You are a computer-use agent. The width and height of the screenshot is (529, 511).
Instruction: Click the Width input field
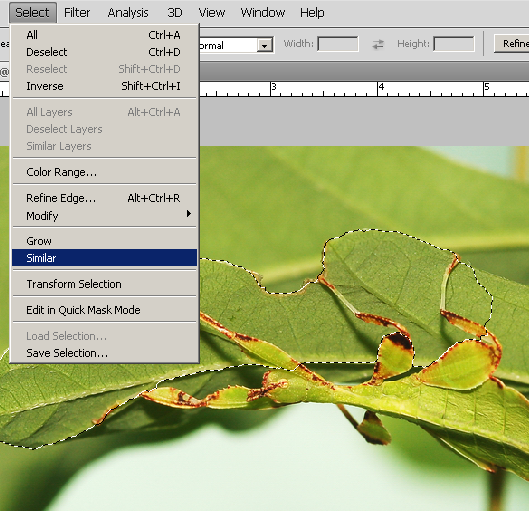click(338, 44)
